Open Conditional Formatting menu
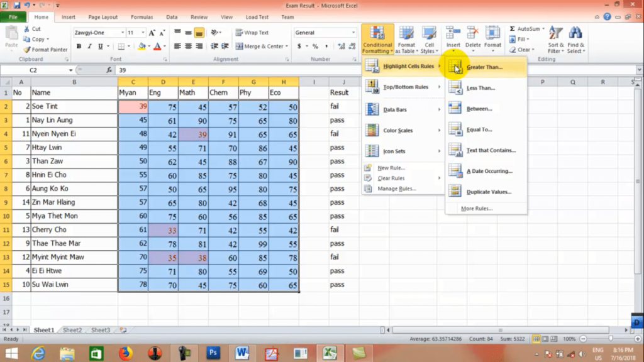Screen dimensions: 644x362 tap(377, 40)
